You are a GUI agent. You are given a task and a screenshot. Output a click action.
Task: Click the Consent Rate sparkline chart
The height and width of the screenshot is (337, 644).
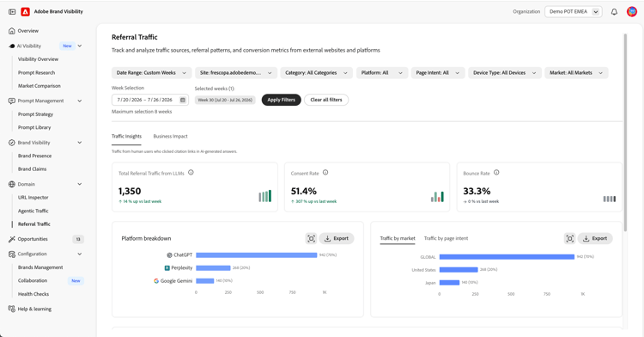(437, 197)
